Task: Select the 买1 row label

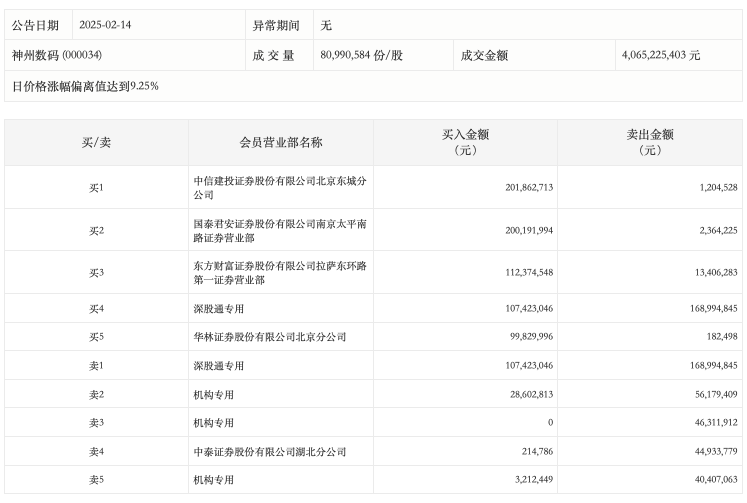Action: (96, 188)
